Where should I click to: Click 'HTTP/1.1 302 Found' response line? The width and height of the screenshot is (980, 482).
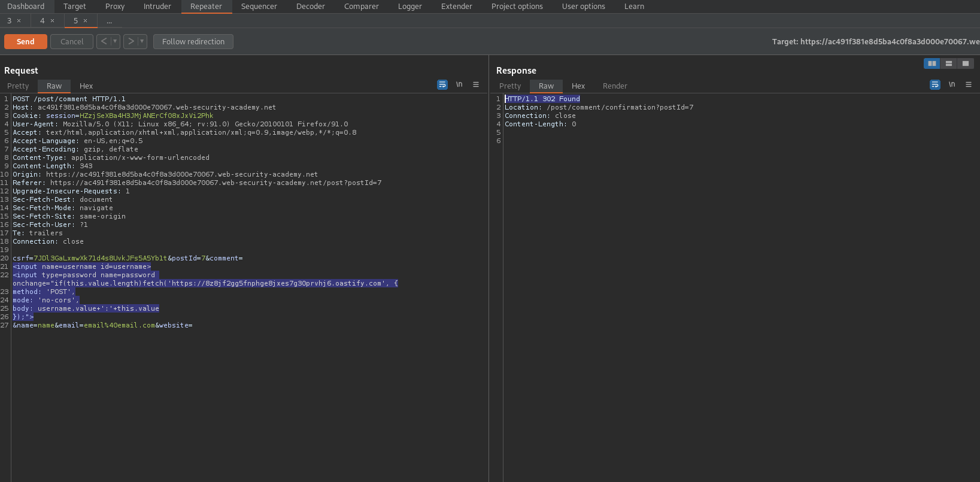point(542,99)
